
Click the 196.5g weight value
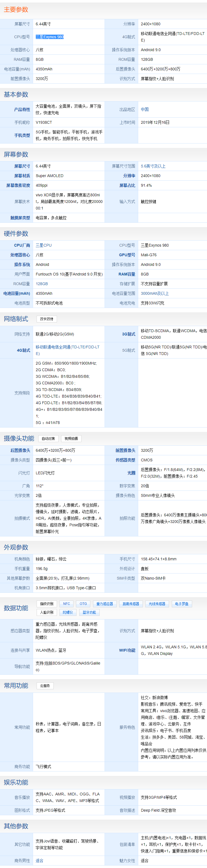[x=42, y=568]
